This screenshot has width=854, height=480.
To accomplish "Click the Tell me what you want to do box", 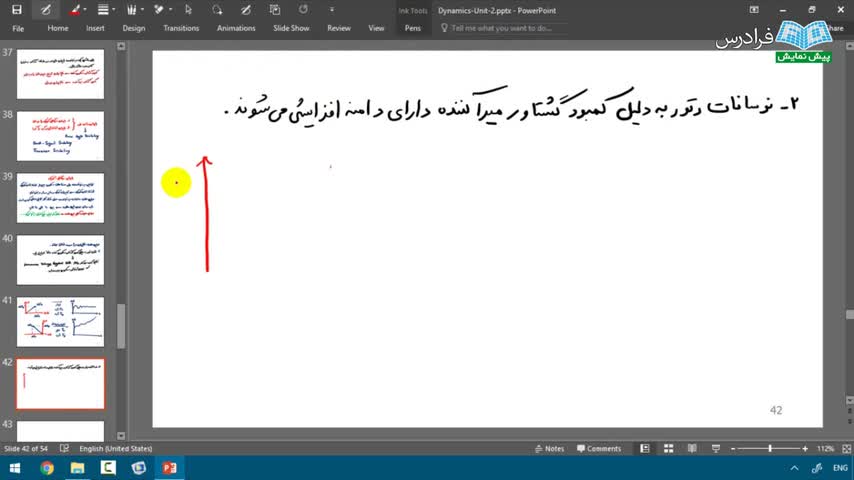I will tap(501, 28).
